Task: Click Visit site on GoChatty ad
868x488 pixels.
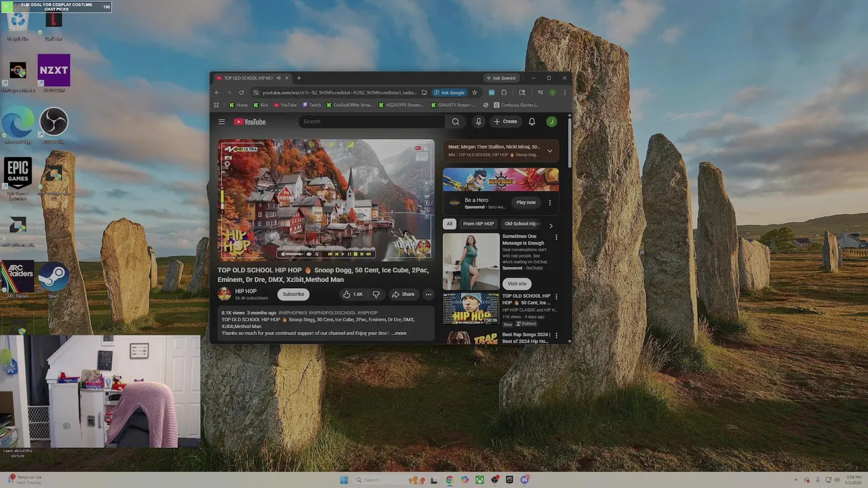Action: click(x=517, y=284)
